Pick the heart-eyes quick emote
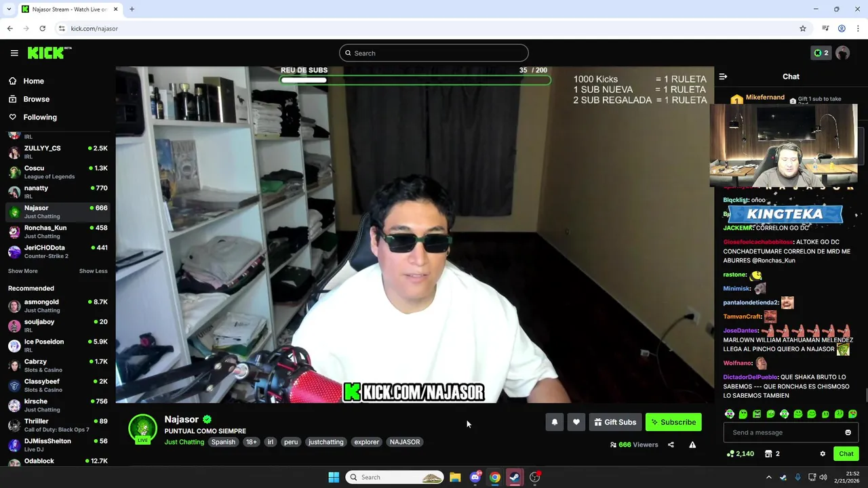Image resolution: width=868 pixels, height=488 pixels. pos(852,414)
